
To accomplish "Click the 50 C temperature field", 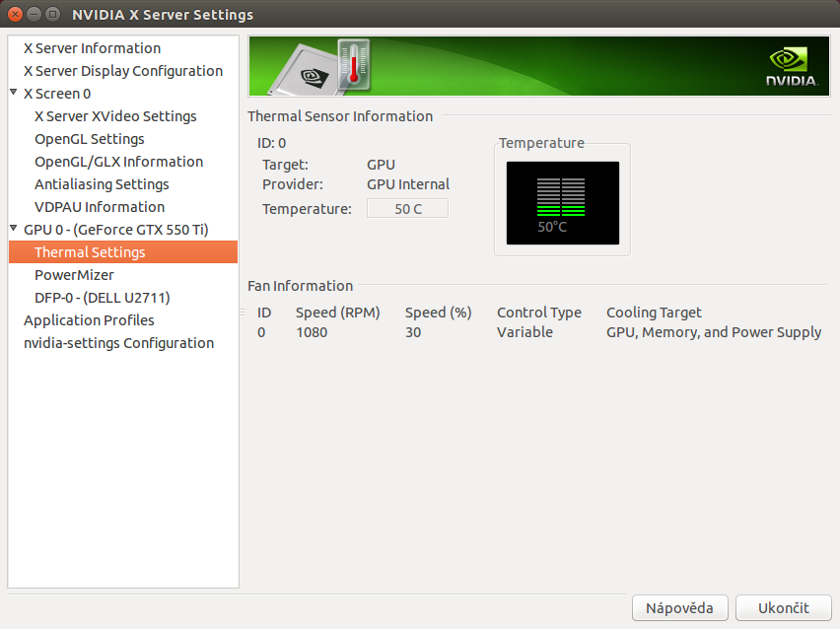I will click(x=408, y=208).
